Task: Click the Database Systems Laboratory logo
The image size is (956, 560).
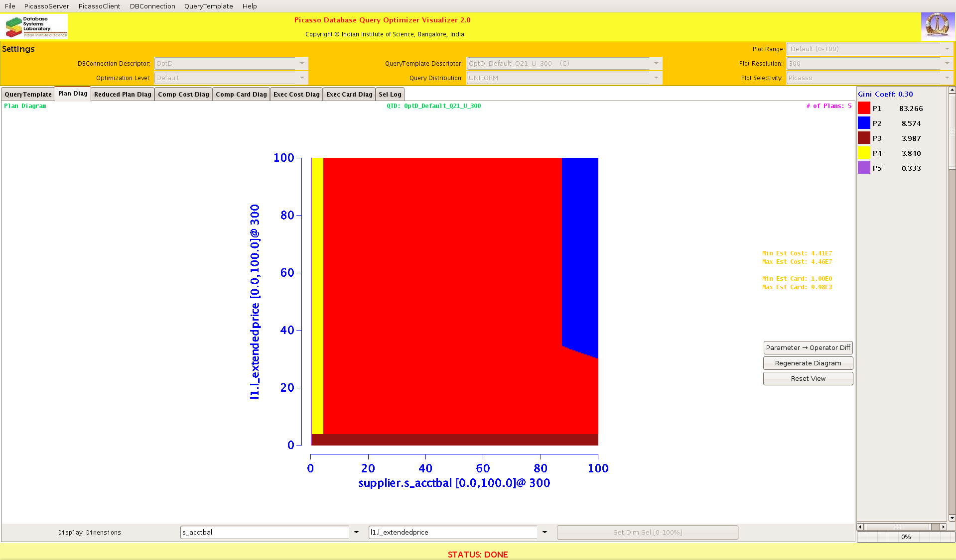Action: coord(35,27)
